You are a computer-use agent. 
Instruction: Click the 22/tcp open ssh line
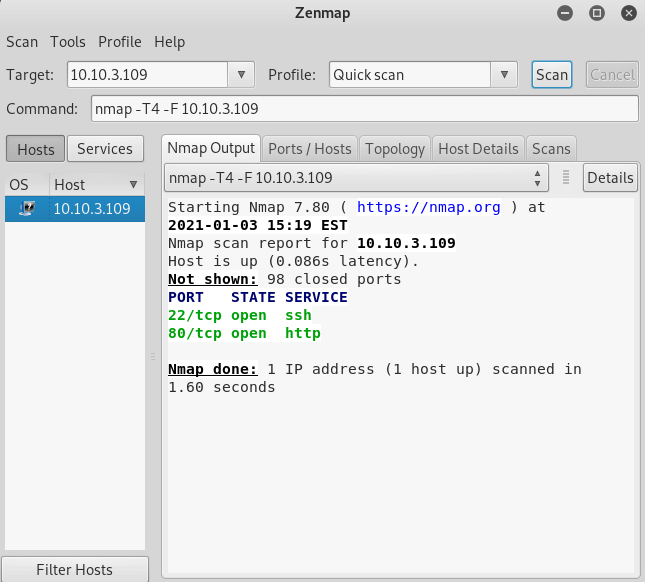[240, 315]
